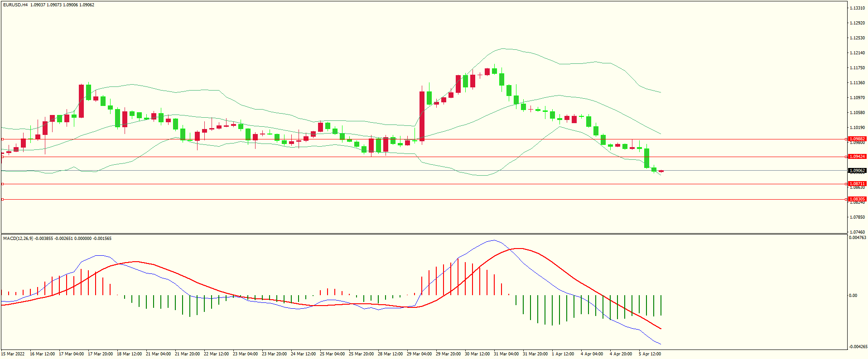This screenshot has height=359, width=868.
Task: Click the 22 Mar 12:00 time label
Action: pos(216,354)
